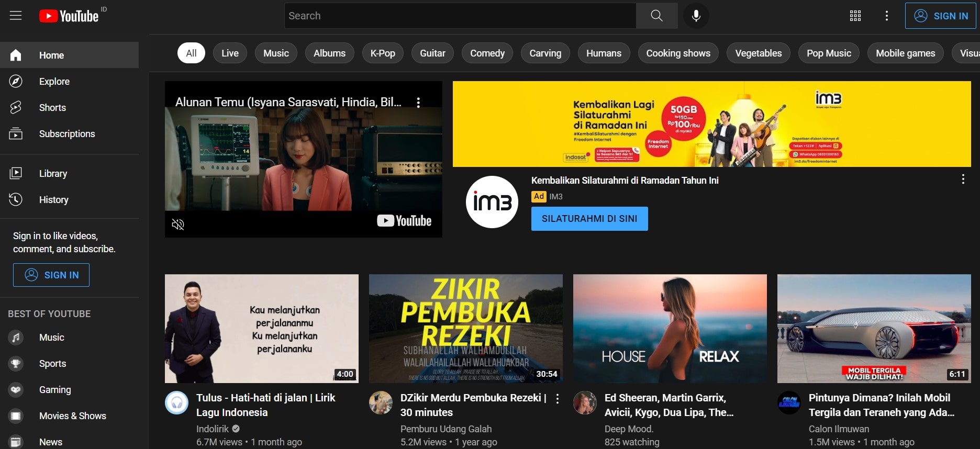
Task: Click the Explore compass icon
Action: coord(16,81)
